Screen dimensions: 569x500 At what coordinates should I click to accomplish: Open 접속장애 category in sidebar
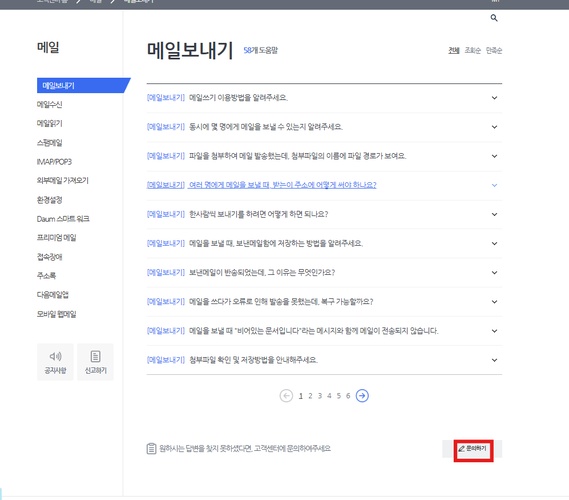tap(49, 257)
